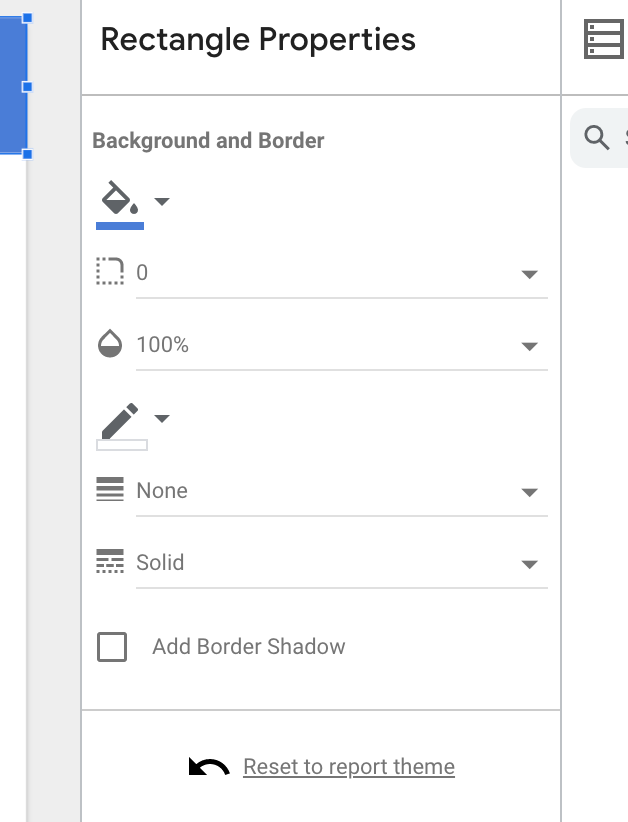
Task: Expand the border weight dropdown set to None
Action: [342, 492]
